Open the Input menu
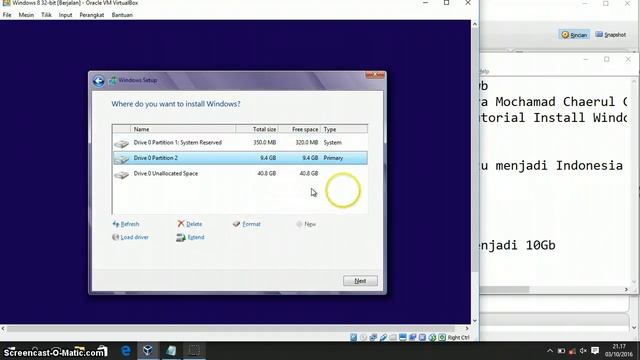 tap(65, 15)
